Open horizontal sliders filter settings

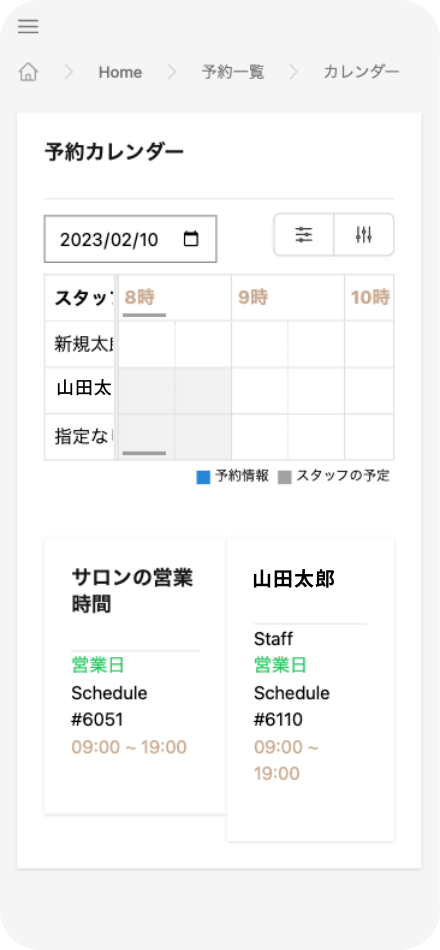(x=304, y=234)
